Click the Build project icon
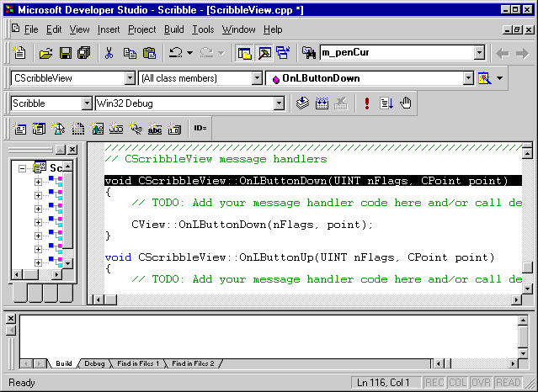Screen dimensions: 538x392 322,103
